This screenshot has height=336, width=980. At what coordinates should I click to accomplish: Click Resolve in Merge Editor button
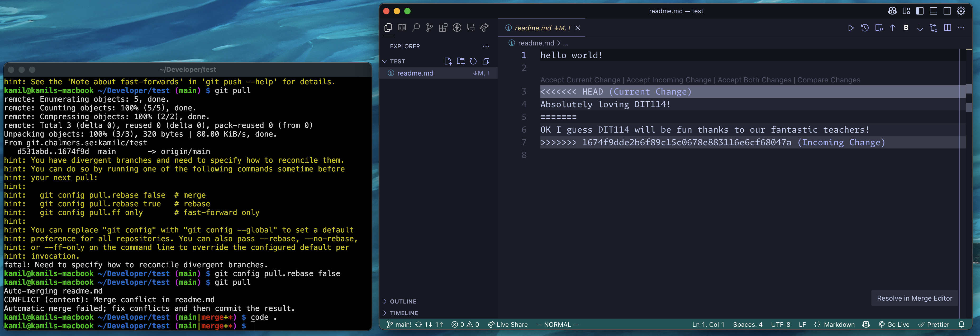914,298
